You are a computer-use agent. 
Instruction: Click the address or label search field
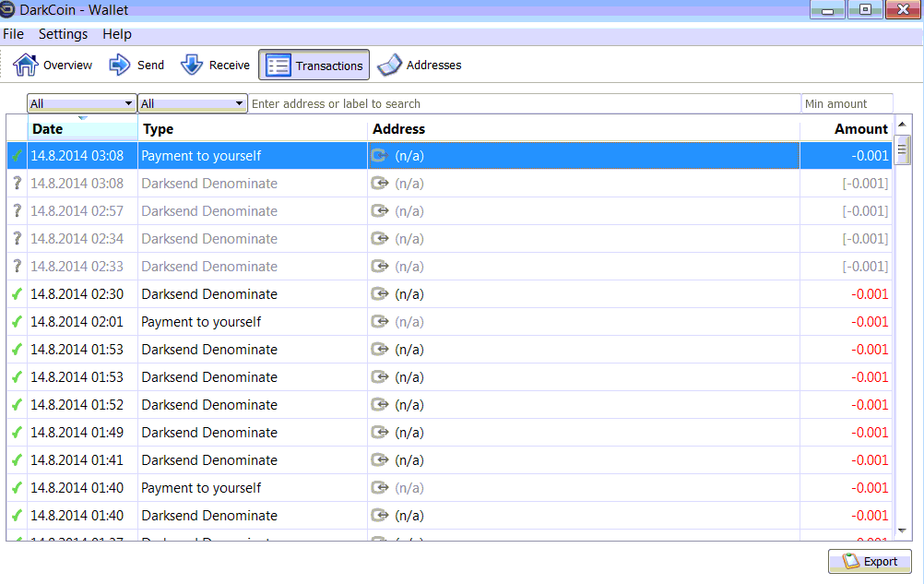click(x=524, y=103)
